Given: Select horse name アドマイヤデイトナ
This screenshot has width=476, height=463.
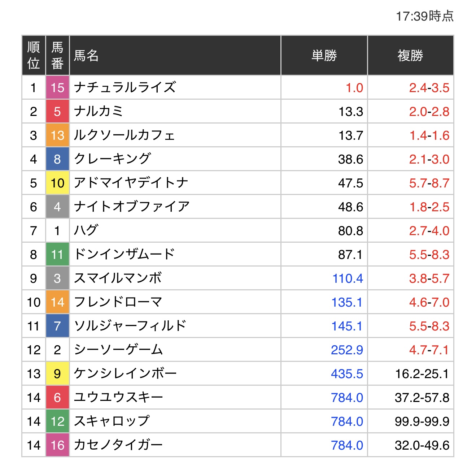Looking at the screenshot, I should [x=131, y=183].
